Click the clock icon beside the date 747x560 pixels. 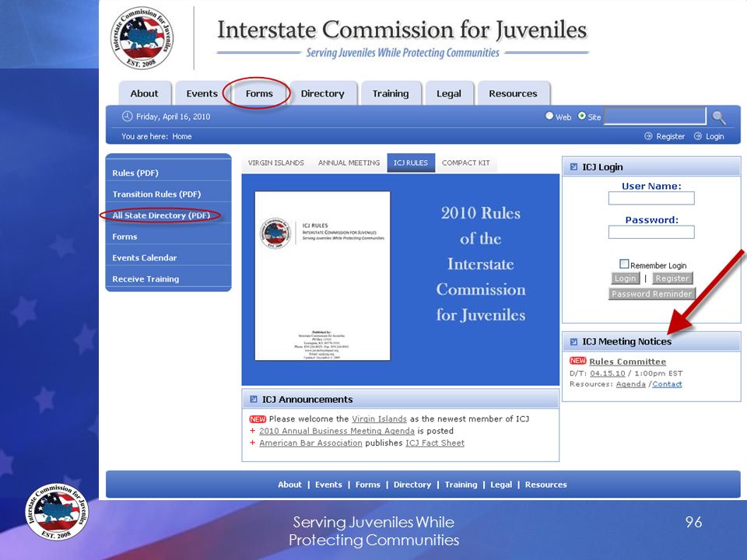point(127,116)
